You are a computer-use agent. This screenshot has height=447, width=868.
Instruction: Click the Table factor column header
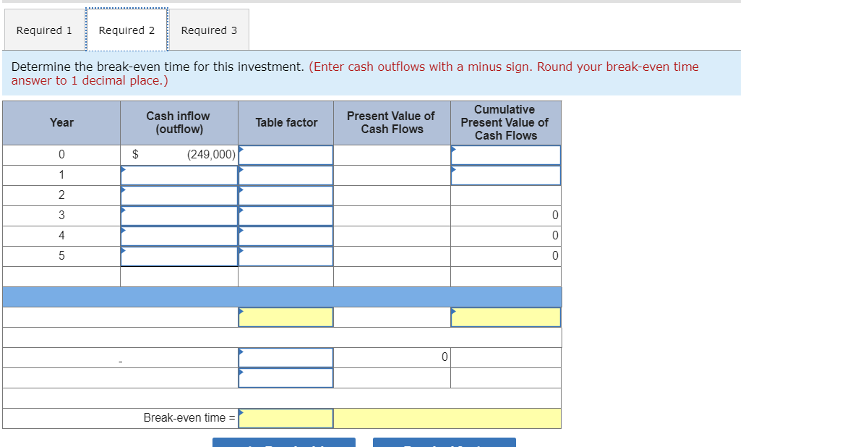(286, 123)
